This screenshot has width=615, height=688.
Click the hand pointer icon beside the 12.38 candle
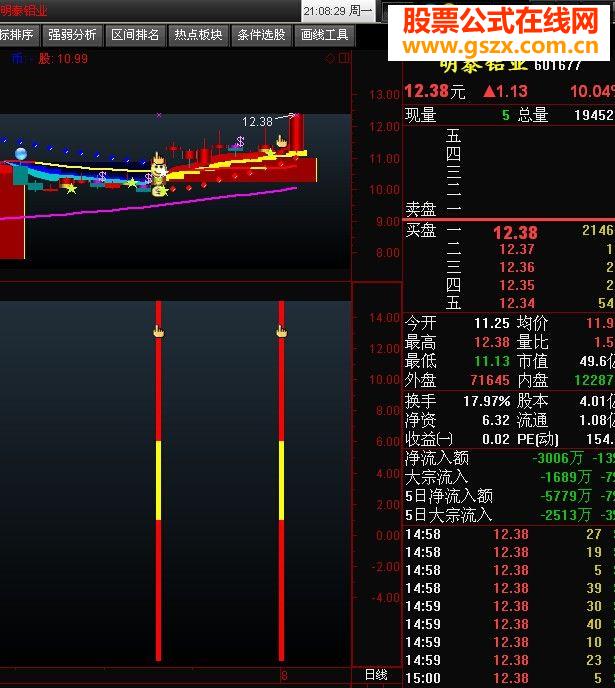coord(281,141)
